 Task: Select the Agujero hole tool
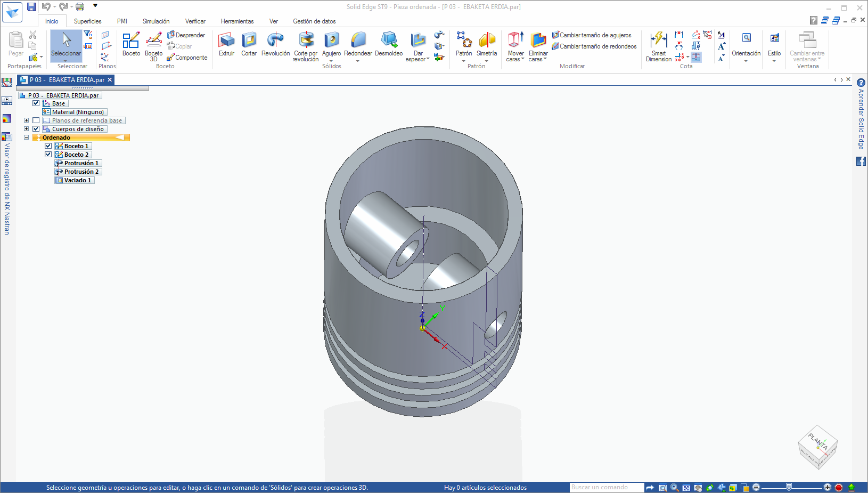[331, 44]
